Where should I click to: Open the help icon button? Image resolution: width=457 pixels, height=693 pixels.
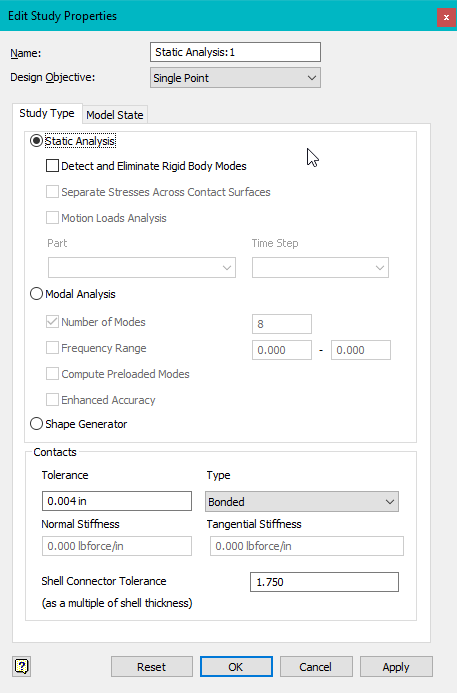coord(21,666)
